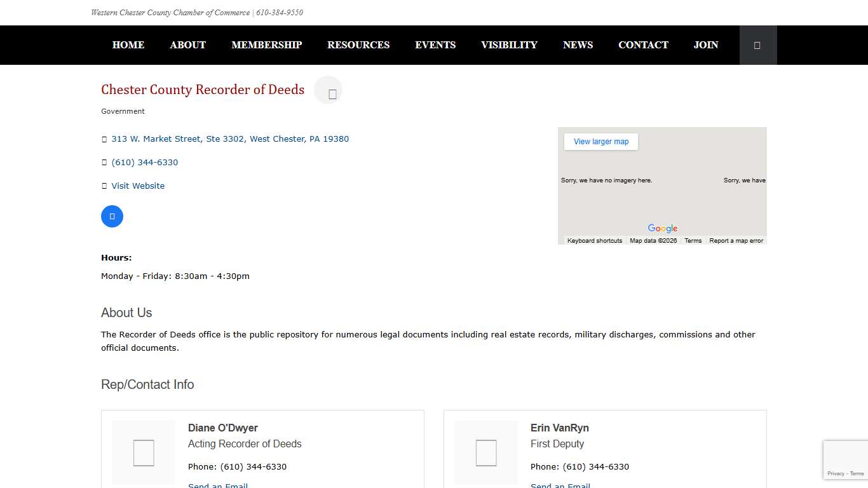The height and width of the screenshot is (488, 868).
Task: Click Diane O'Dwyer's contact photo placeholder
Action: (144, 452)
